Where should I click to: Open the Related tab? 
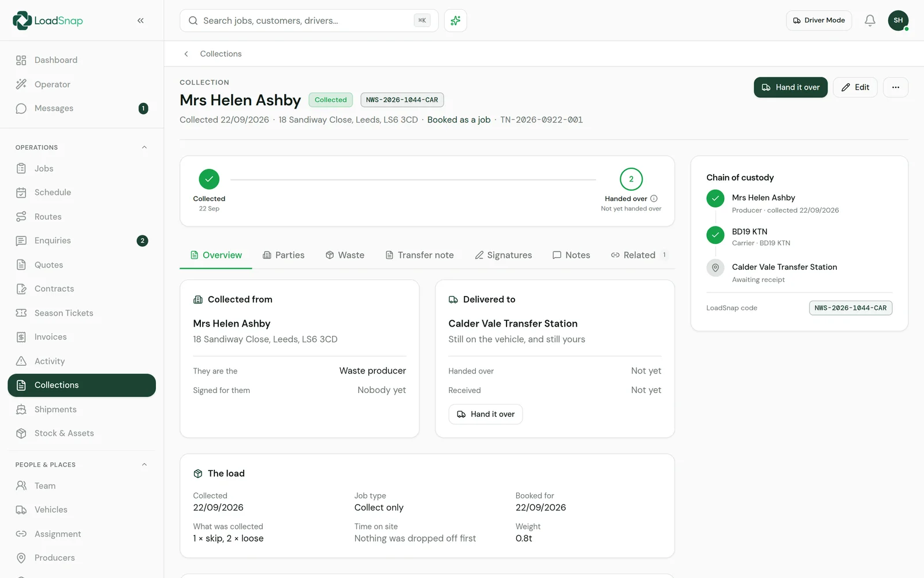pyautogui.click(x=640, y=255)
